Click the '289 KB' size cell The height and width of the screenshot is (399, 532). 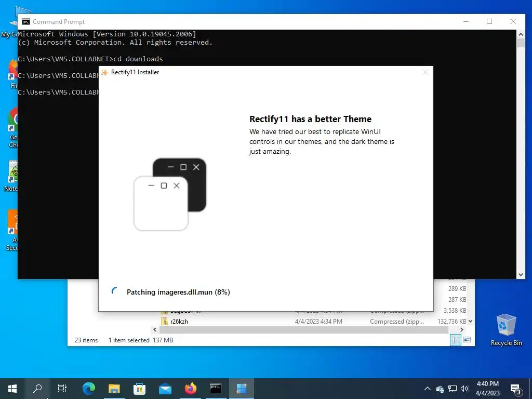[457, 289]
